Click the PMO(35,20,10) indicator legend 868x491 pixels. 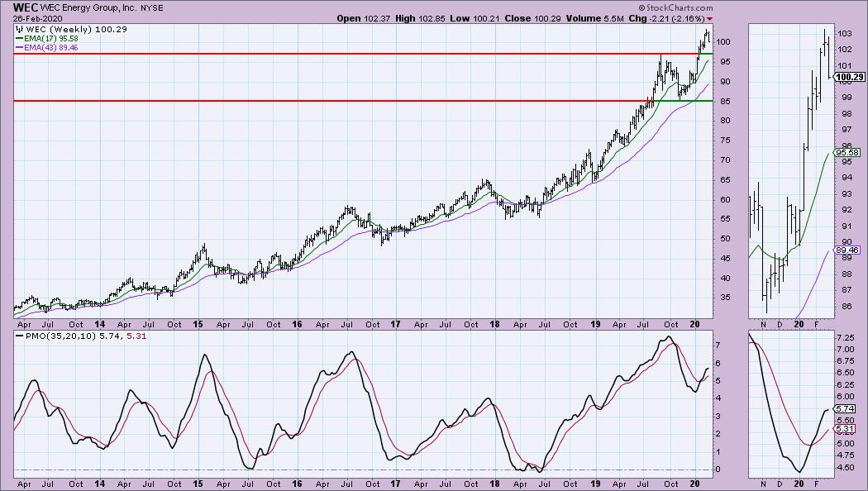click(x=81, y=336)
